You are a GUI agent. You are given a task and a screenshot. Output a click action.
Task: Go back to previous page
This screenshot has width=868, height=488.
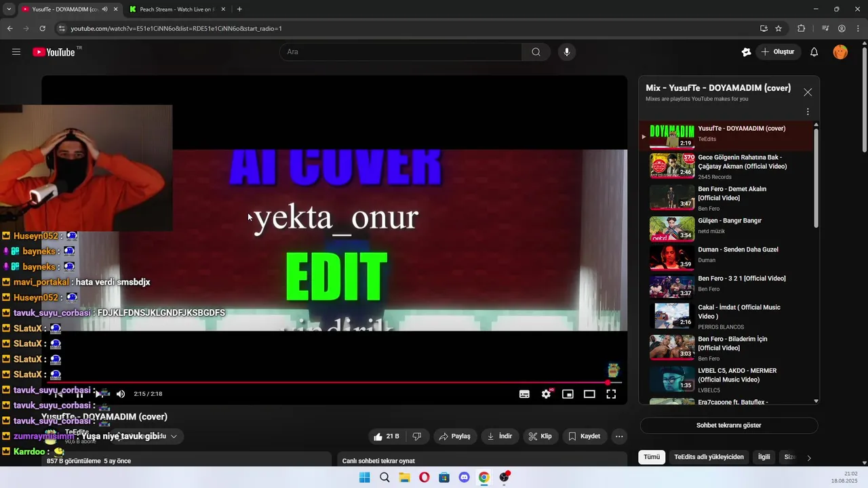point(9,28)
